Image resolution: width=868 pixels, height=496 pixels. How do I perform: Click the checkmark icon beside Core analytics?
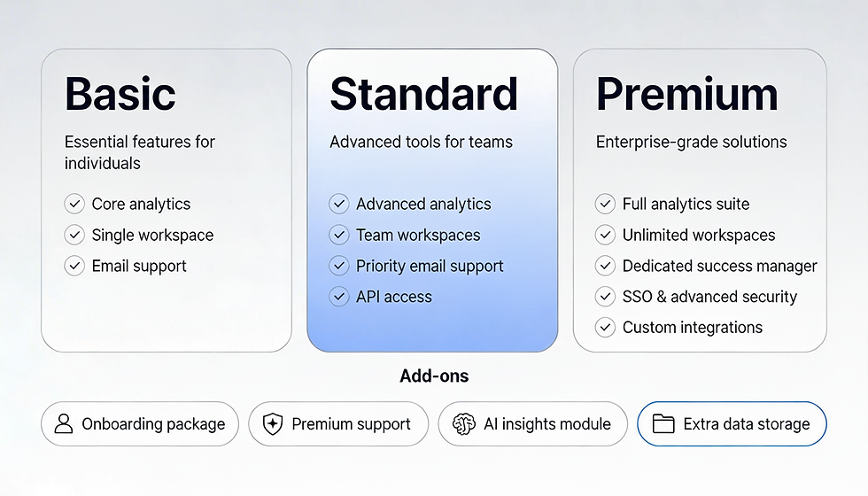[74, 204]
